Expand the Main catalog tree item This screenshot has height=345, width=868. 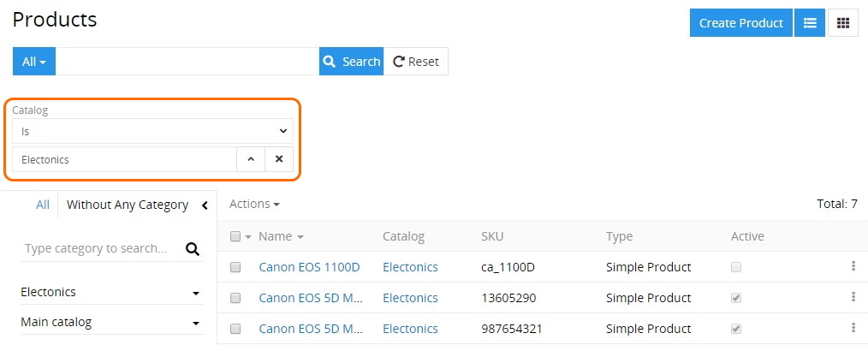(x=196, y=323)
